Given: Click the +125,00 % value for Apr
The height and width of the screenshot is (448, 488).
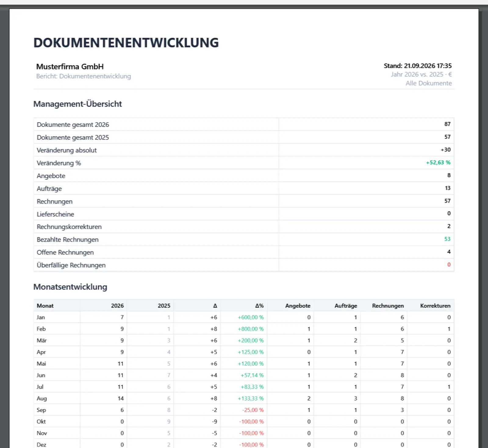Looking at the screenshot, I should point(251,352).
